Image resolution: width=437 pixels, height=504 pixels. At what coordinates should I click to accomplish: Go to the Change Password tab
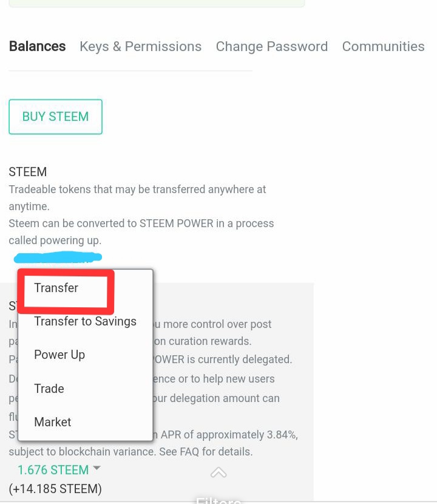pos(271,47)
